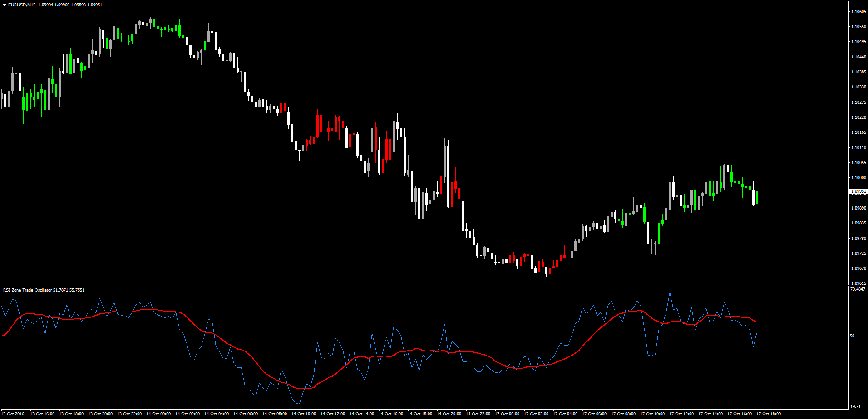
Task: Select the 17 Oct 04:00 time label
Action: tap(565, 414)
